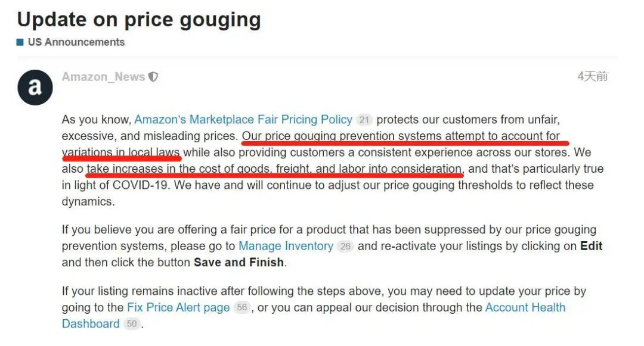Click the 21 click-count badge

point(364,120)
